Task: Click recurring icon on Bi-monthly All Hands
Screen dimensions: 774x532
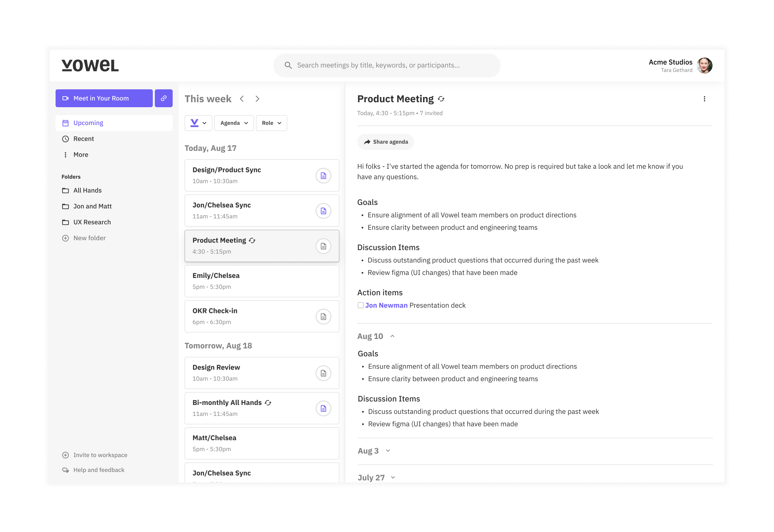Action: click(x=268, y=403)
